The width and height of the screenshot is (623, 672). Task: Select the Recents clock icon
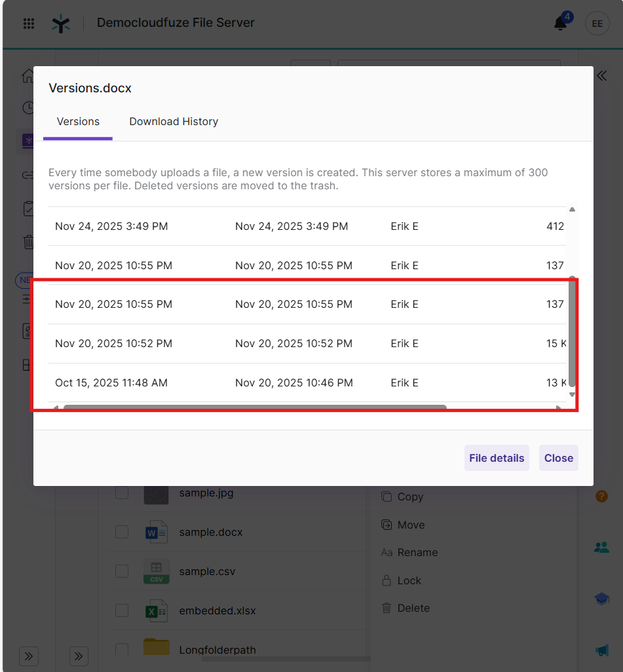click(x=29, y=107)
